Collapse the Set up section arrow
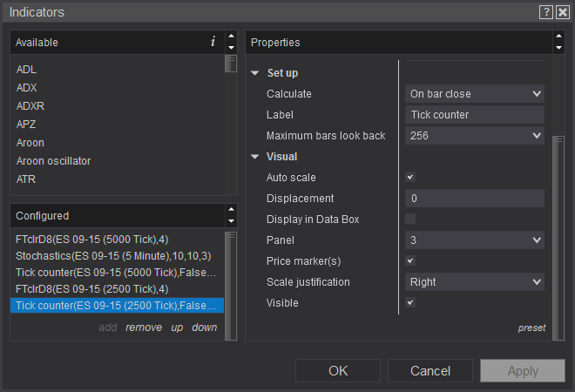The width and height of the screenshot is (575, 392). coord(255,73)
